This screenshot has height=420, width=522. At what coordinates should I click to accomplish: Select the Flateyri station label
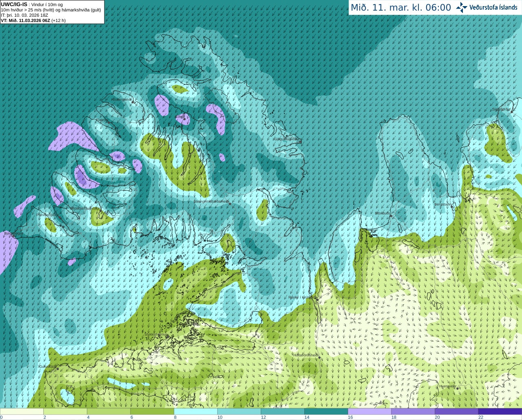[x=102, y=120]
